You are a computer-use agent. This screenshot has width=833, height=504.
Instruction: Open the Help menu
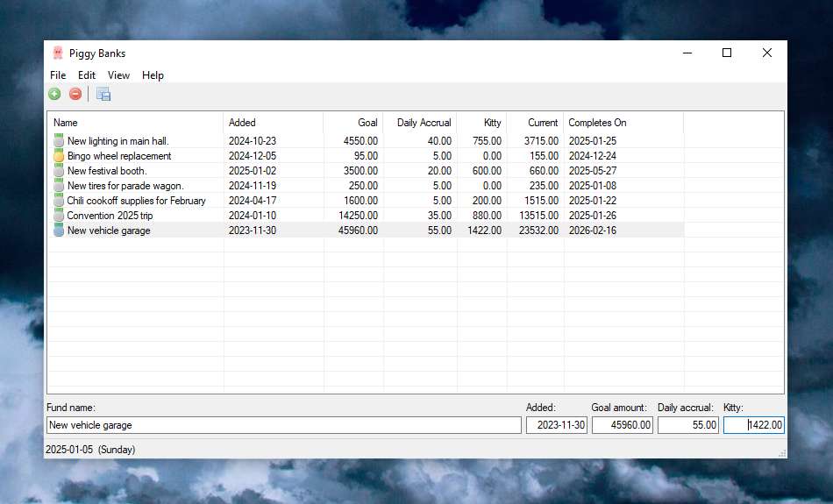click(153, 75)
